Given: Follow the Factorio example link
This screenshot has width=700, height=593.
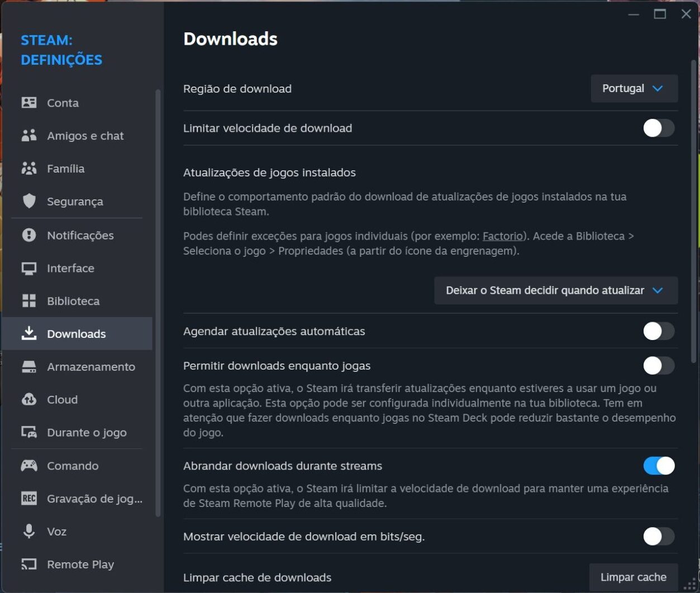Looking at the screenshot, I should (x=502, y=236).
